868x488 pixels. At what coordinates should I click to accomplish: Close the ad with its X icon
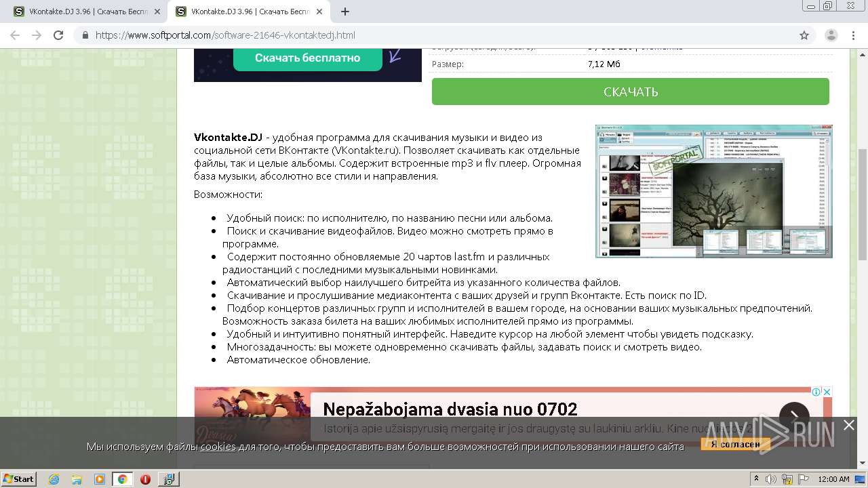point(827,392)
